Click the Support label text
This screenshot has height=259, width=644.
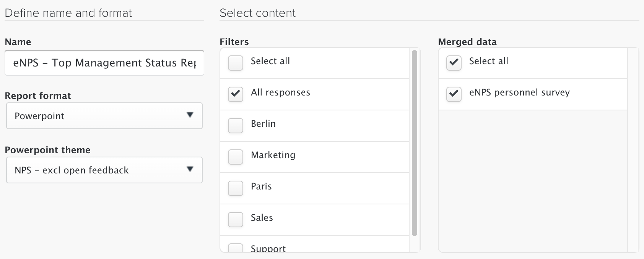coord(268,249)
